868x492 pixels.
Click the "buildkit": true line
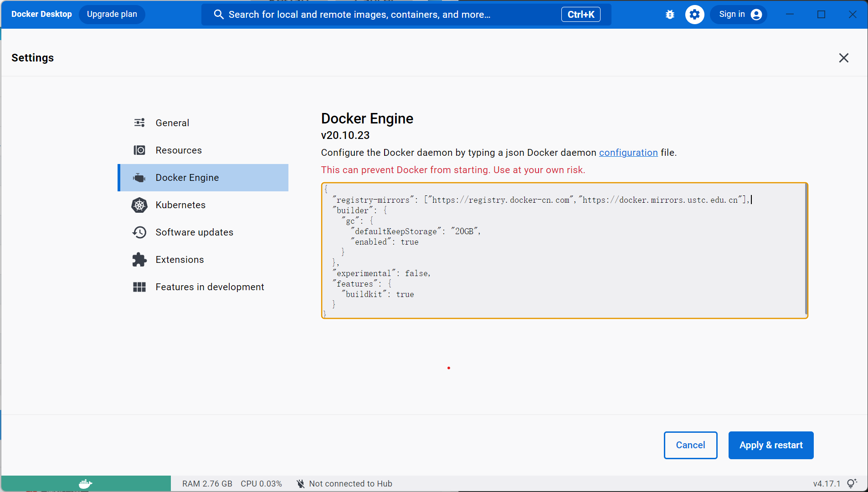[x=378, y=294]
